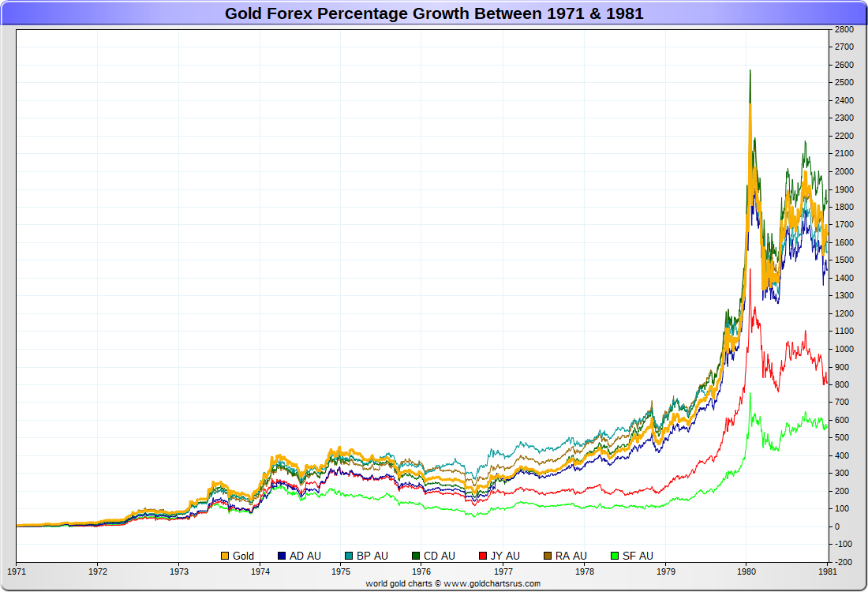Click the 1000 value on the y-axis
The image size is (868, 592).
844,349
